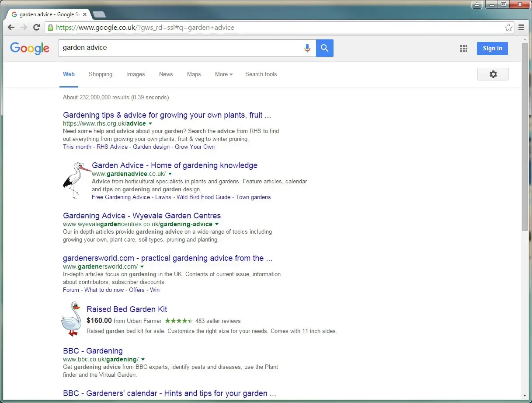The width and height of the screenshot is (532, 403).
Task: Open the Chrome hamburger menu
Action: (521, 28)
